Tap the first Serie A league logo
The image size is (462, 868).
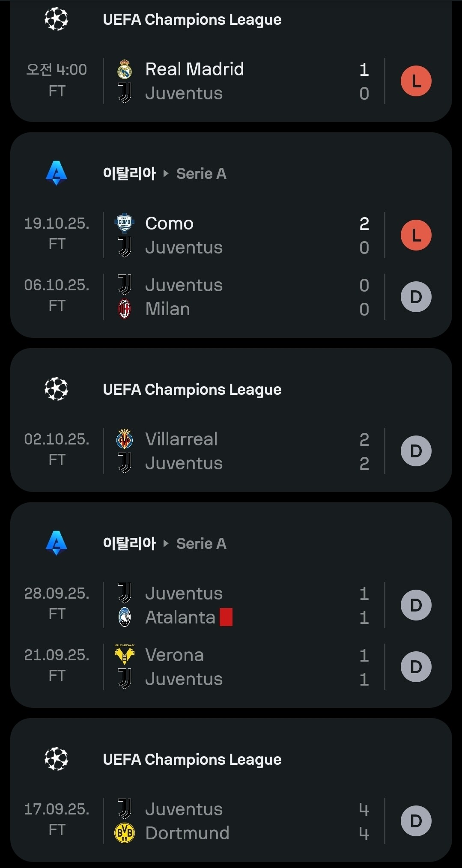tap(57, 173)
